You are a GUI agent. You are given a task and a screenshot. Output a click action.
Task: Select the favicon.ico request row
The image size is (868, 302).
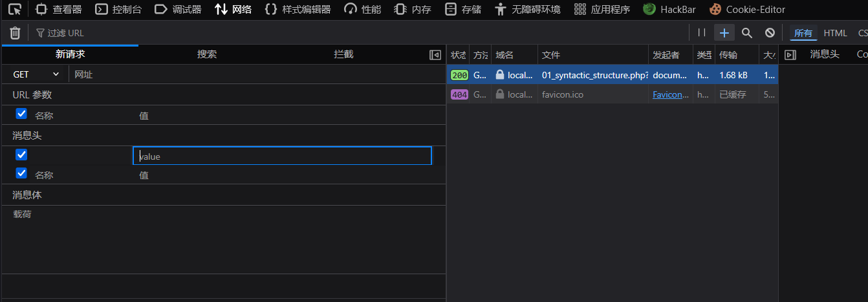(613, 94)
